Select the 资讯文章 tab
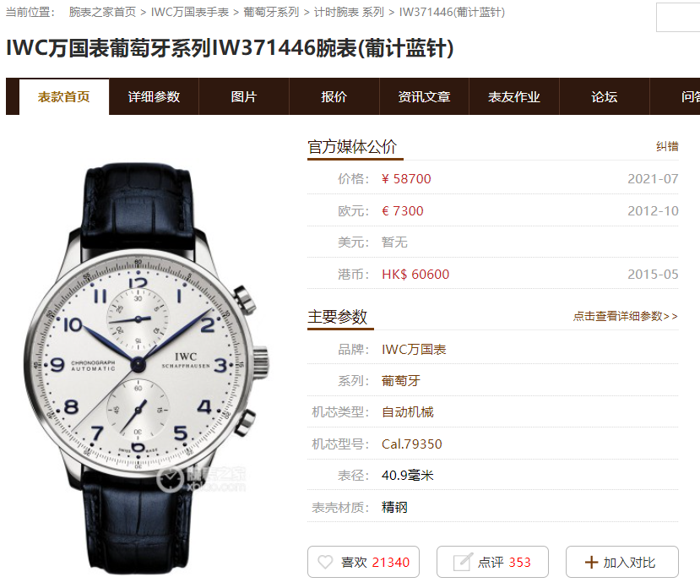This screenshot has width=700, height=588. tap(424, 96)
